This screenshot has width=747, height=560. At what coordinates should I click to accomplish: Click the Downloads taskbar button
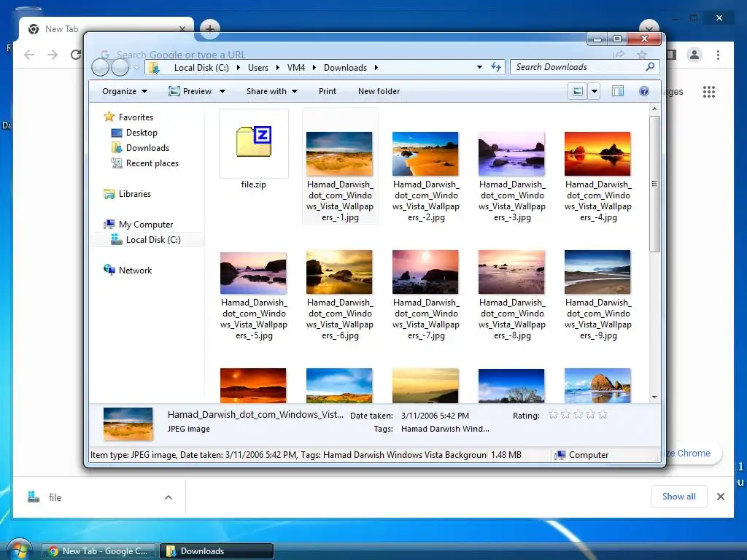point(217,551)
